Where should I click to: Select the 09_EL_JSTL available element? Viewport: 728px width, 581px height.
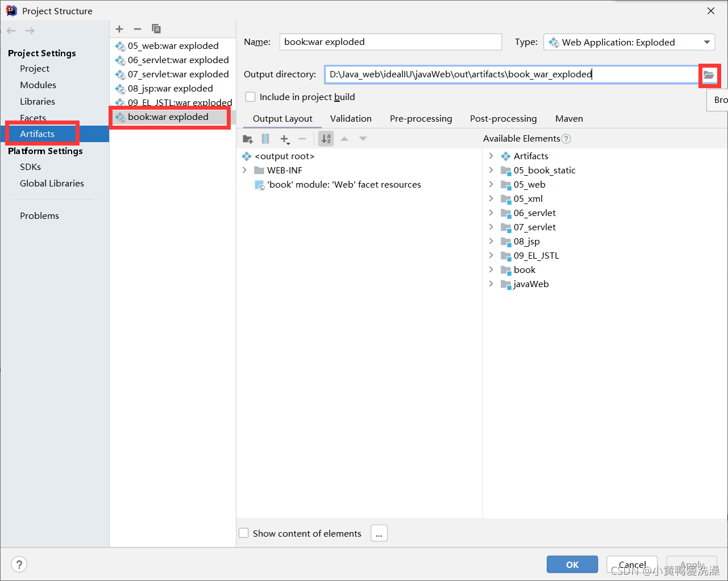point(536,256)
